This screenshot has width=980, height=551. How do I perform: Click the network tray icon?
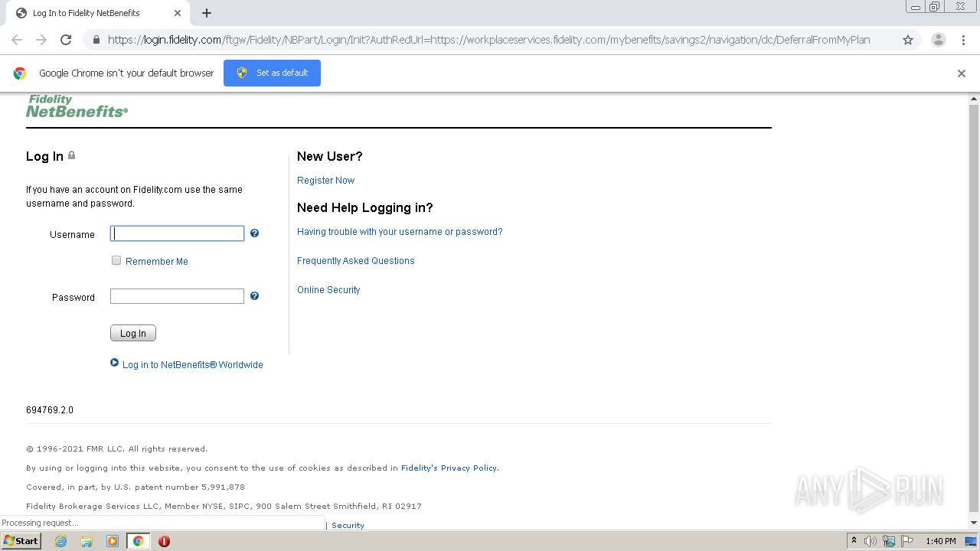(889, 541)
